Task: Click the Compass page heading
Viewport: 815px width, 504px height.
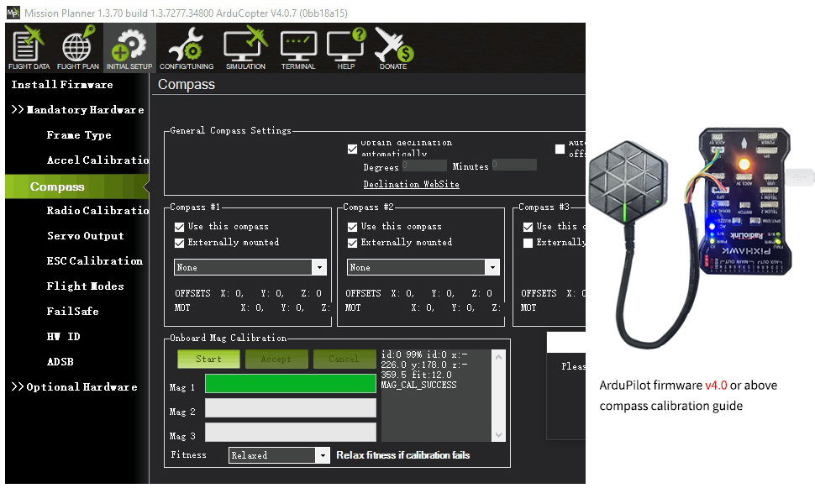Action: pos(186,84)
